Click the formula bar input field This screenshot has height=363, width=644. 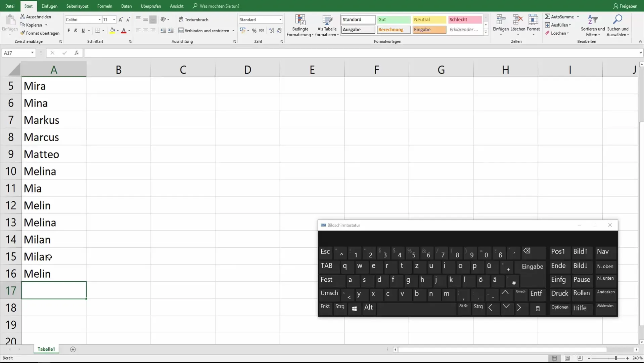click(361, 53)
